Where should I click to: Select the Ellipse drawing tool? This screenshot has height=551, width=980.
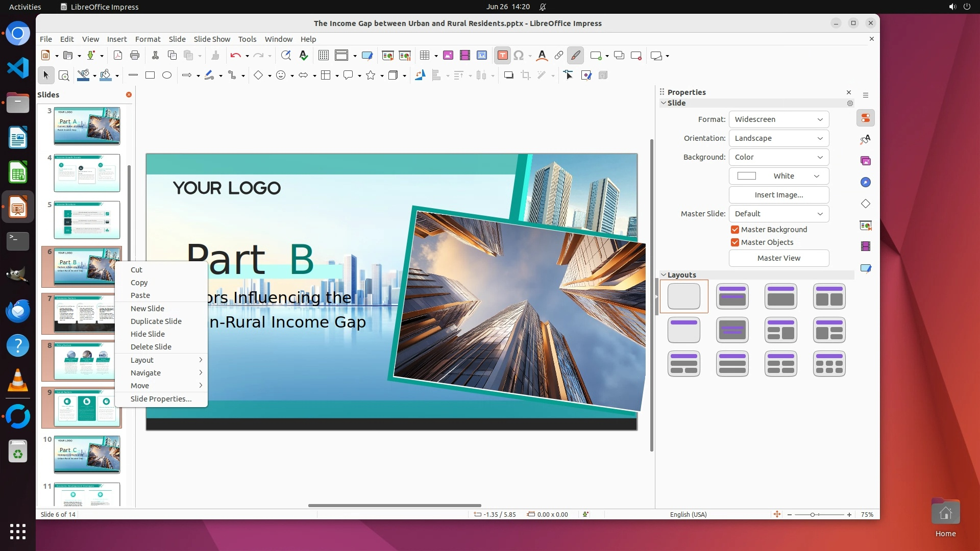(167, 76)
